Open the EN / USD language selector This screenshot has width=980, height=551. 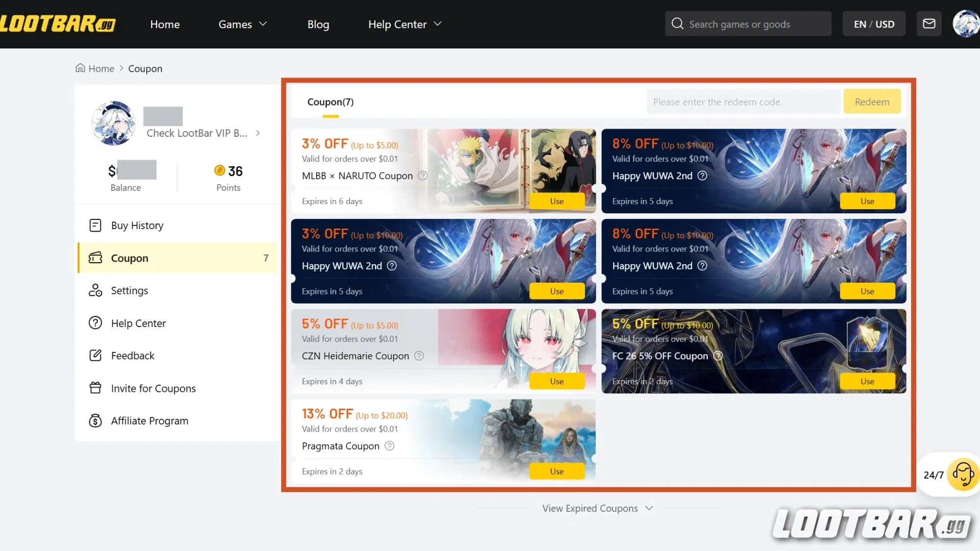pyautogui.click(x=874, y=24)
